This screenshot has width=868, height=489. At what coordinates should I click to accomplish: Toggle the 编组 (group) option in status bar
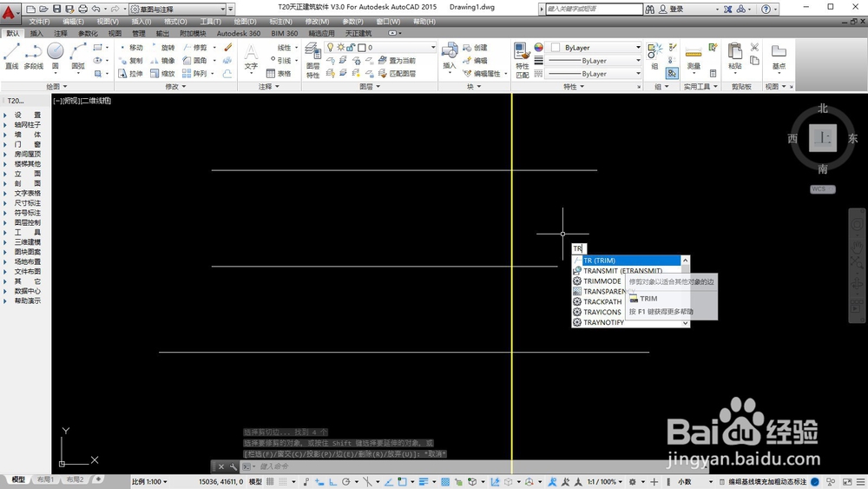coord(734,482)
